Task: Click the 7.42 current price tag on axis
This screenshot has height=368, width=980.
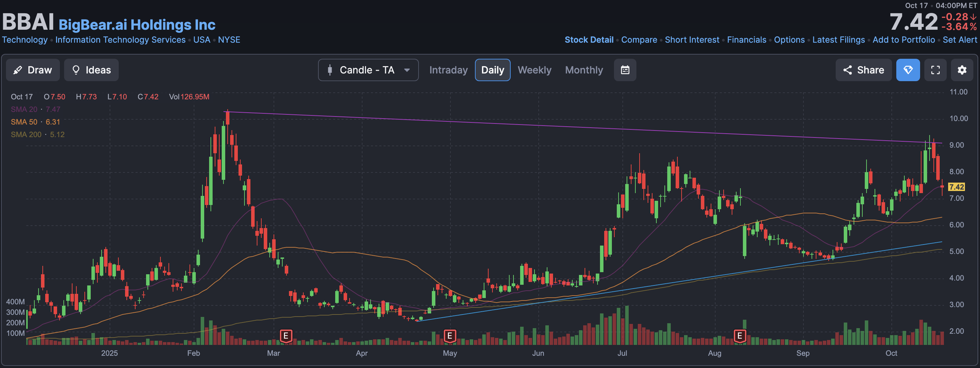Action: [x=956, y=187]
